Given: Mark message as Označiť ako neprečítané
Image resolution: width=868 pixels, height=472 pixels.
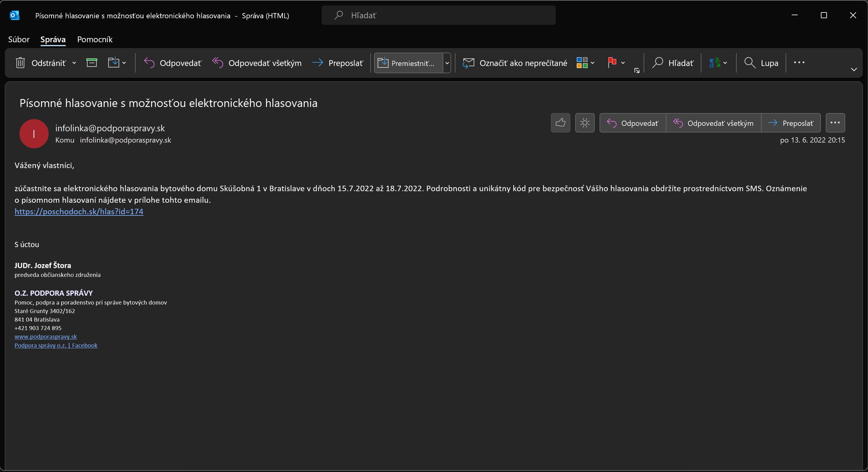Looking at the screenshot, I should pyautogui.click(x=515, y=63).
